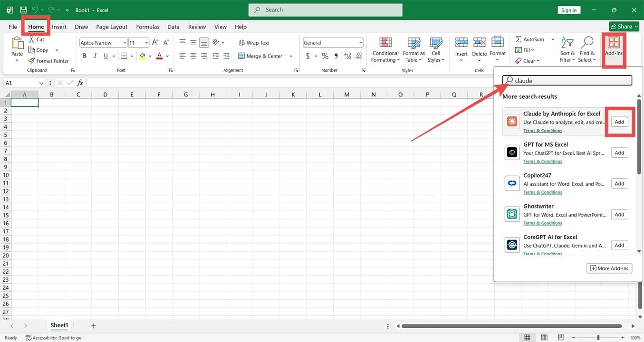Open the font size dropdown
644x342 pixels.
[147, 43]
